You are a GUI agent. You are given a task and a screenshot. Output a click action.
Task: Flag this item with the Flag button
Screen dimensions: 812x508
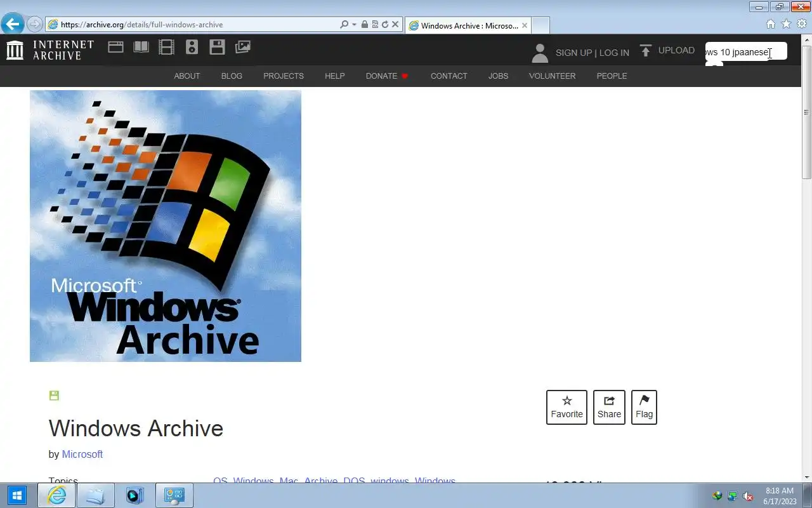tap(644, 407)
